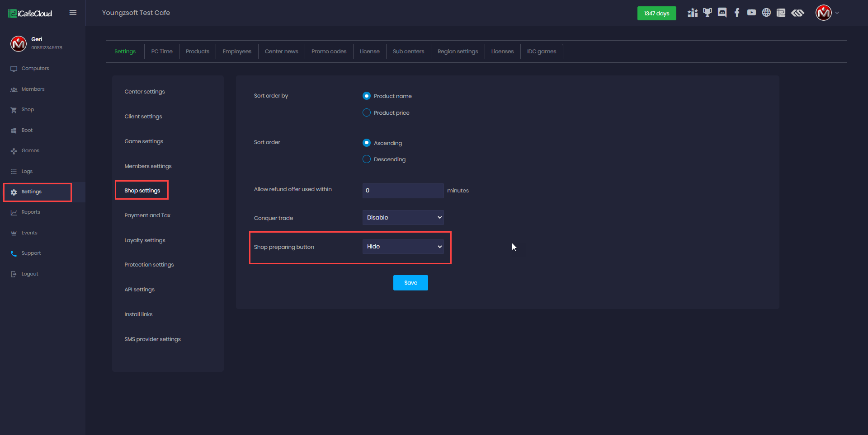Click the green 1347 days button
The image size is (868, 435).
tap(656, 14)
